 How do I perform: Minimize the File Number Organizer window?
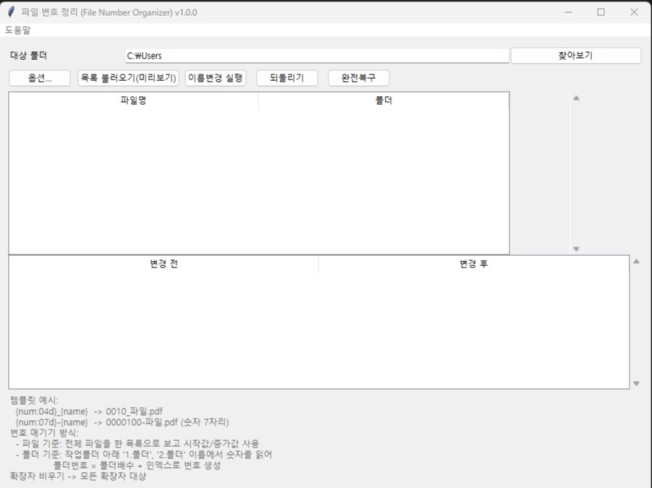pos(568,12)
